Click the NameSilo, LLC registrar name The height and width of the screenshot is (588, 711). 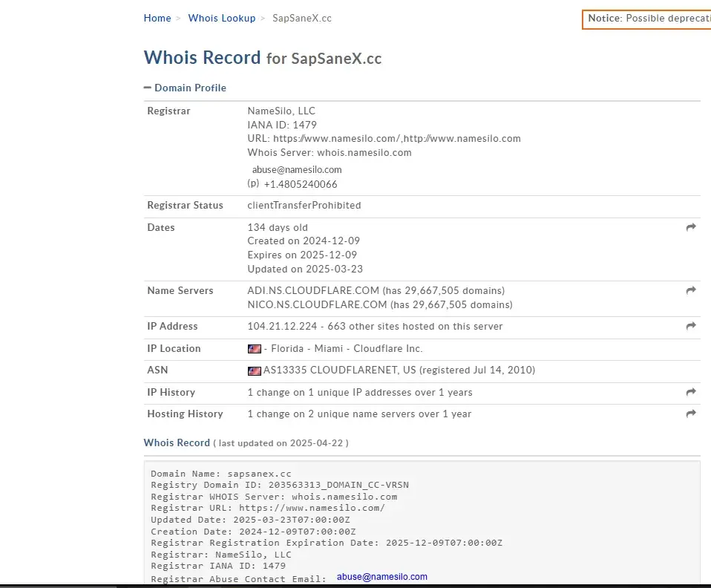(281, 111)
